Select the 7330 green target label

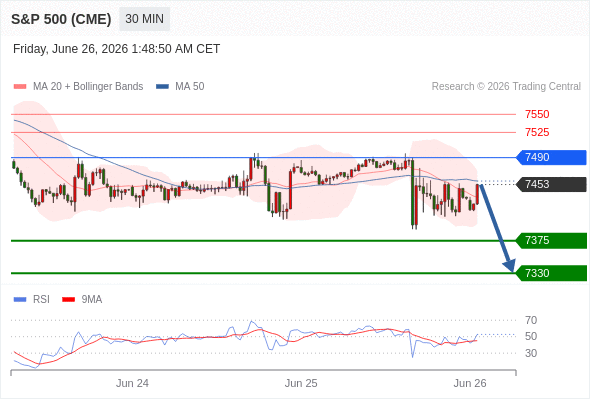pos(551,273)
